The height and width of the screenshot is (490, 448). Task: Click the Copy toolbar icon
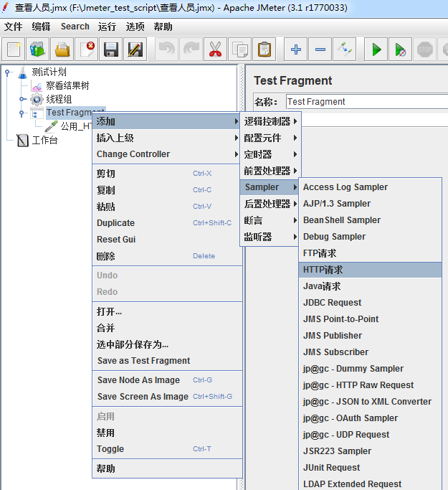239,50
